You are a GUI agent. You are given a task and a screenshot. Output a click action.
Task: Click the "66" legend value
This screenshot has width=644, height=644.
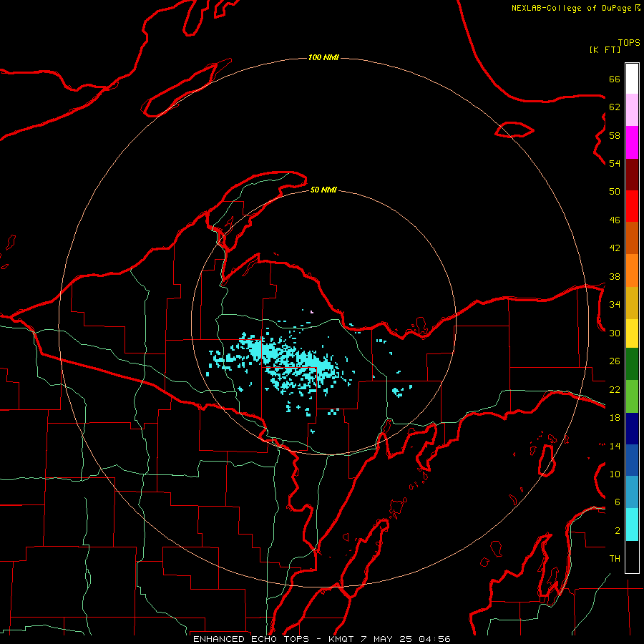pyautogui.click(x=615, y=79)
